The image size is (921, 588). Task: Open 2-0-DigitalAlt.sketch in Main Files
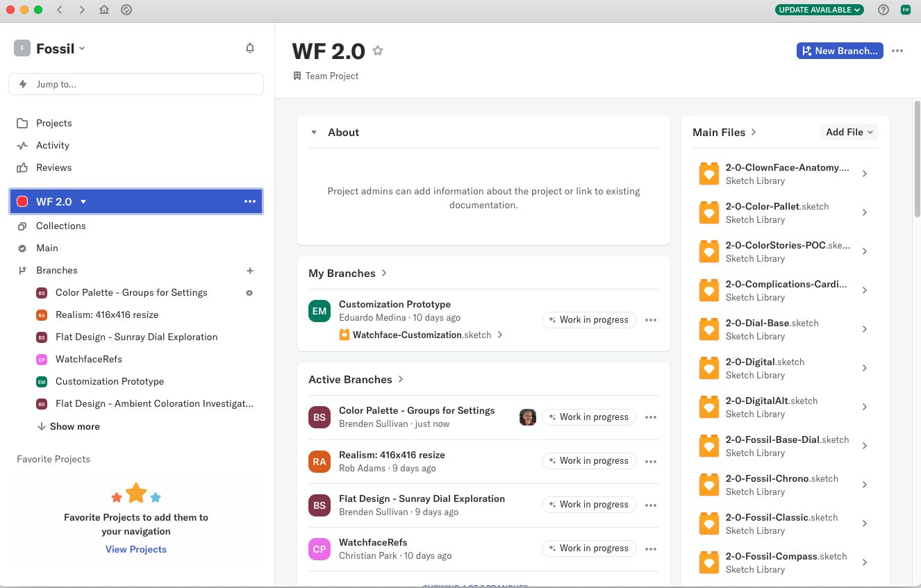(785, 407)
